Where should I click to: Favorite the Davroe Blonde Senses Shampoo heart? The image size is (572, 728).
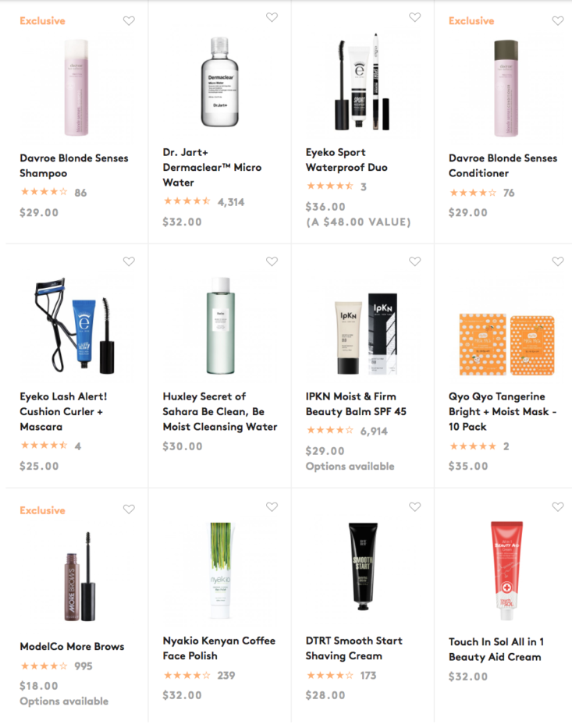pos(129,20)
